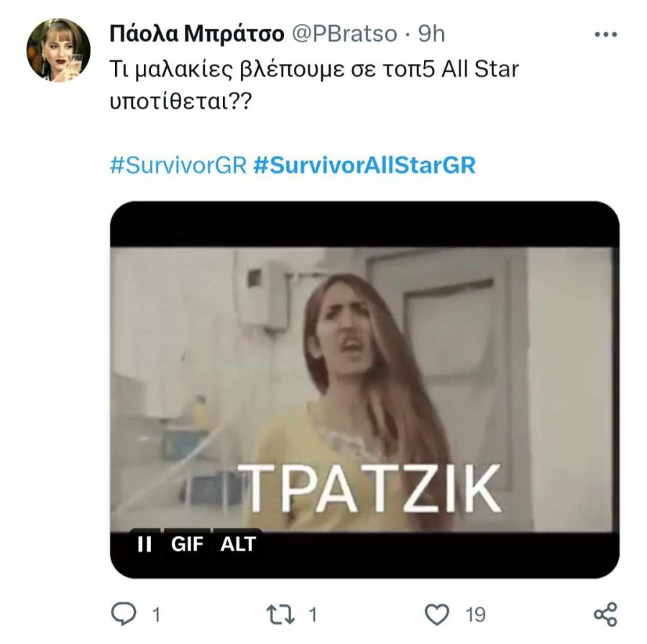The width and height of the screenshot is (647, 644).
Task: Click the reply speech bubble icon
Action: 127,613
